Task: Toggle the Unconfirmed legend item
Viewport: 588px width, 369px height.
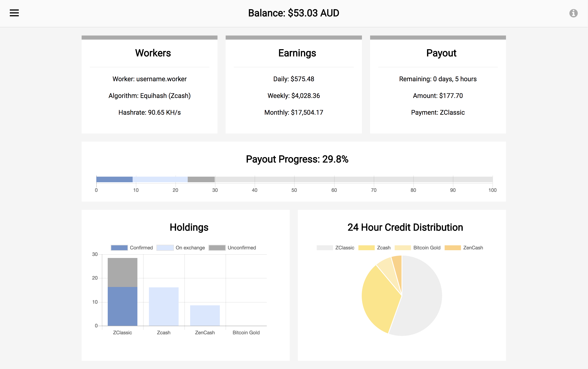Action: [x=232, y=248]
